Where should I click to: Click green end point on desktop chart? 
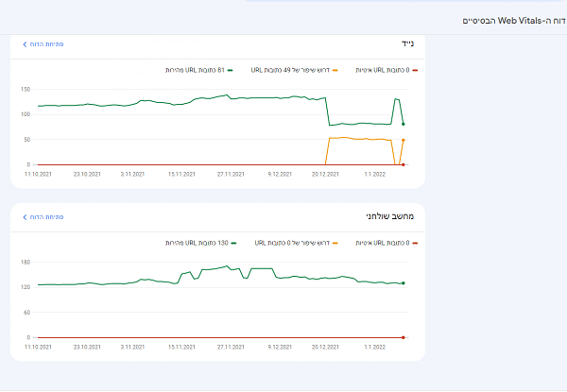point(404,282)
